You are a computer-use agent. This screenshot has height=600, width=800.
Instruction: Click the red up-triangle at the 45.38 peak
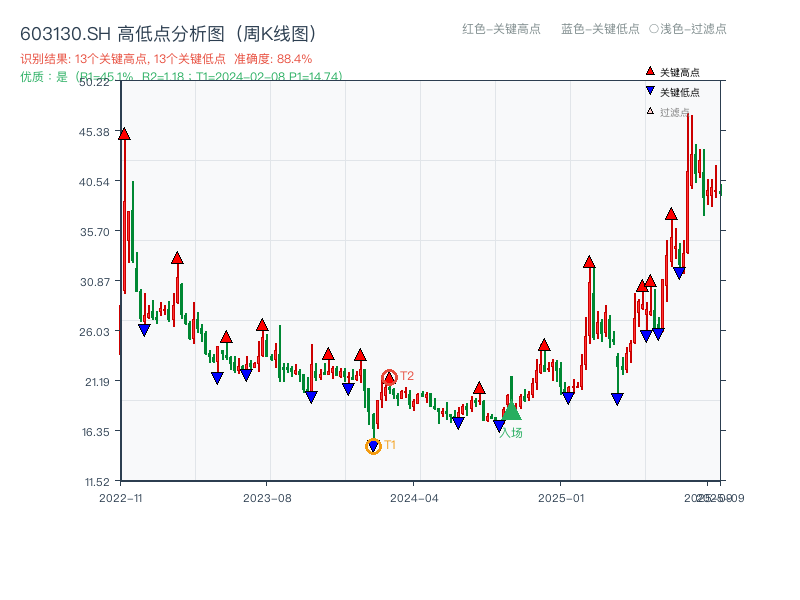[x=124, y=131]
